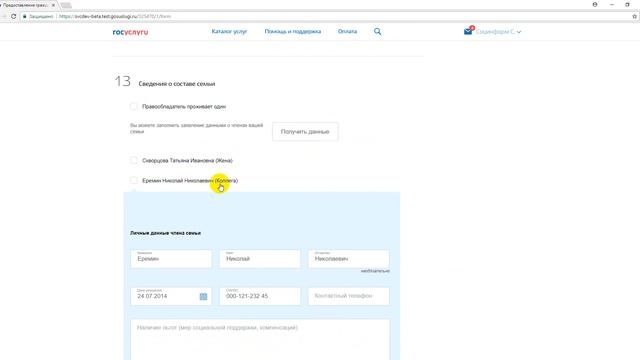The image size is (640, 360).
Task: Expand the user account dropdown
Action: [498, 31]
